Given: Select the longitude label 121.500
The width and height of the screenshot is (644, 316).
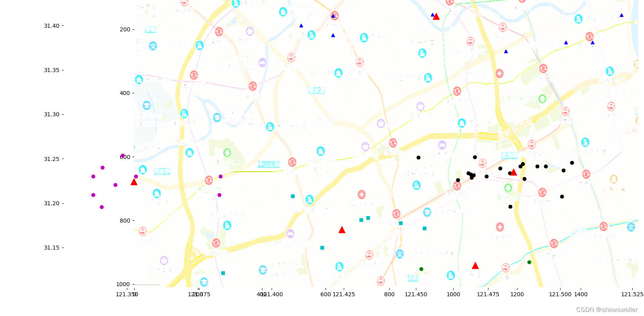Looking at the screenshot, I should (560, 294).
